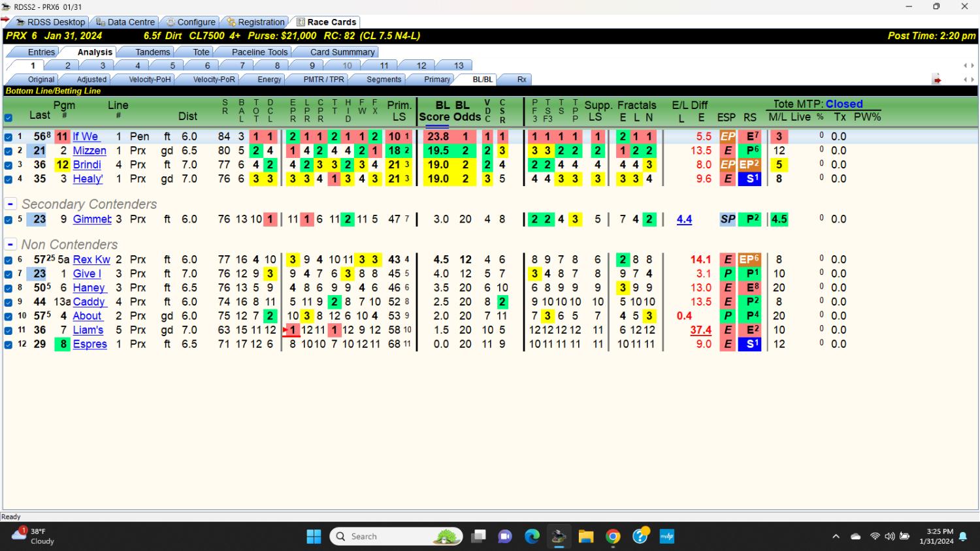Image resolution: width=980 pixels, height=551 pixels.
Task: Uncheck the checkbox for horse row 1
Action: [8, 137]
